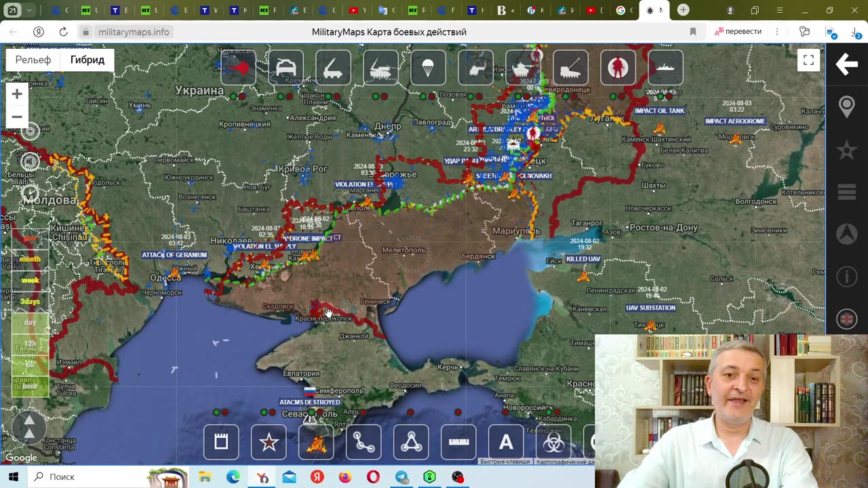Open the UAV SUBSTATION event label
The height and width of the screenshot is (488, 868).
(650, 308)
